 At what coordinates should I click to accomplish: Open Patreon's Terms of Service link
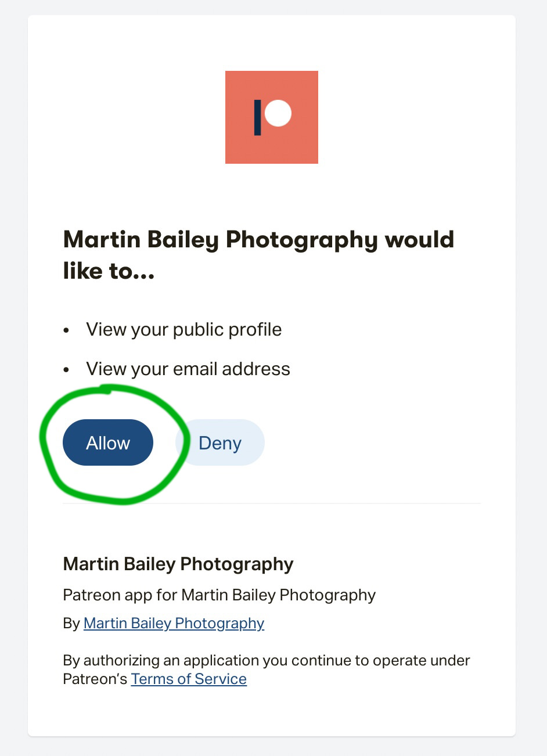coord(189,679)
